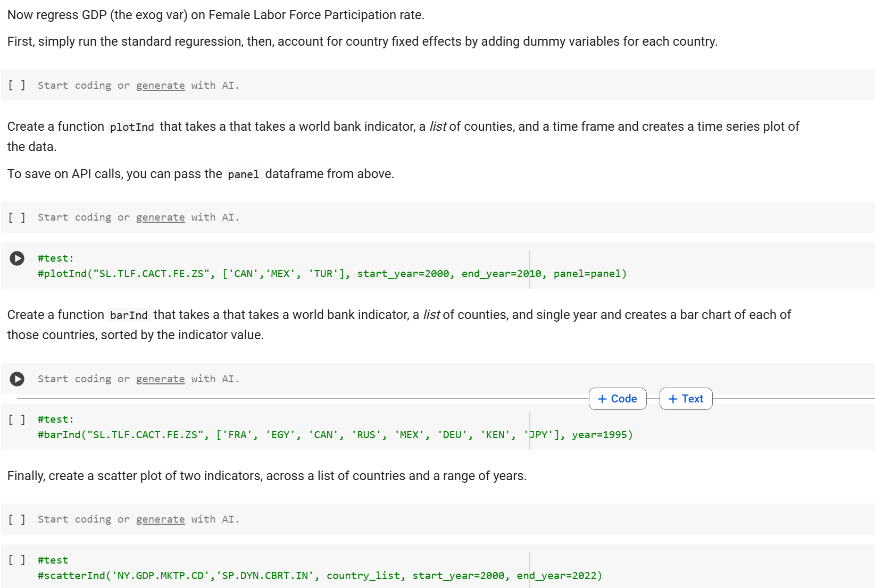The image size is (875, 588).
Task: Follow the generate link below the barInd description
Action: [x=161, y=379]
